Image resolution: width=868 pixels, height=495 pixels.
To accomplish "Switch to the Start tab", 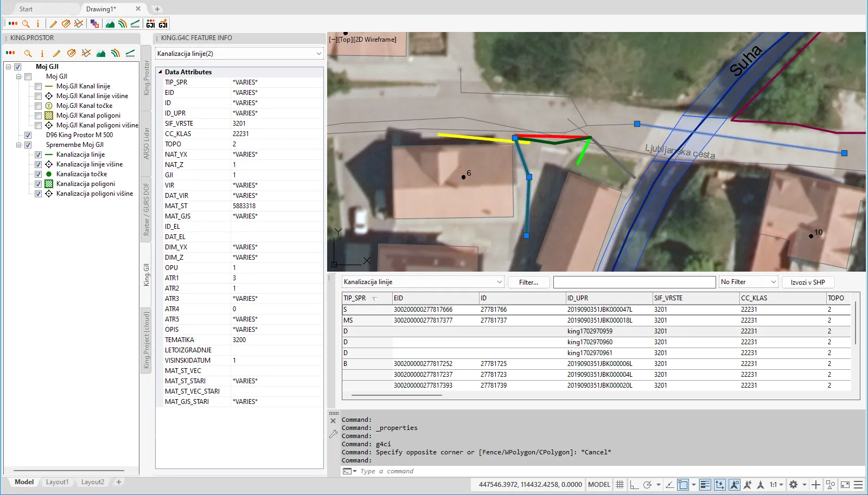I will pyautogui.click(x=26, y=9).
